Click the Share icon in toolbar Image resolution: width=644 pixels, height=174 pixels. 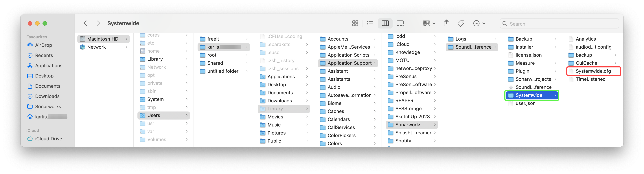tap(446, 23)
